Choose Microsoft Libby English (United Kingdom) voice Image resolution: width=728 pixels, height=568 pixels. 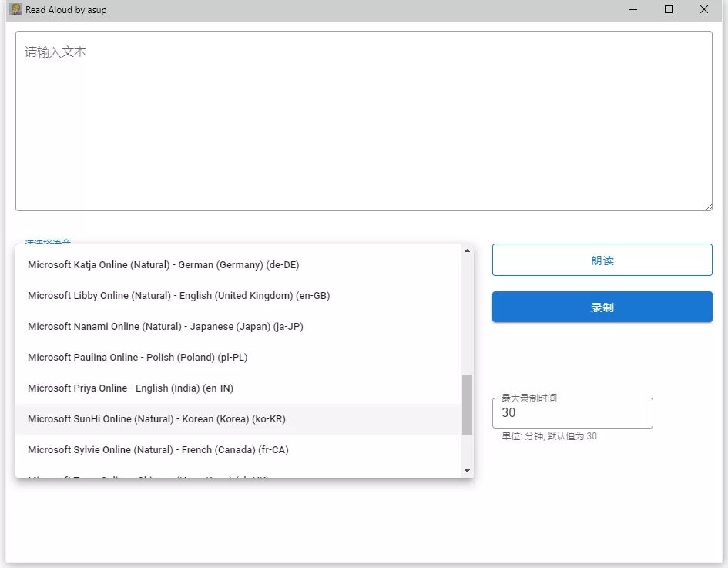(238, 296)
